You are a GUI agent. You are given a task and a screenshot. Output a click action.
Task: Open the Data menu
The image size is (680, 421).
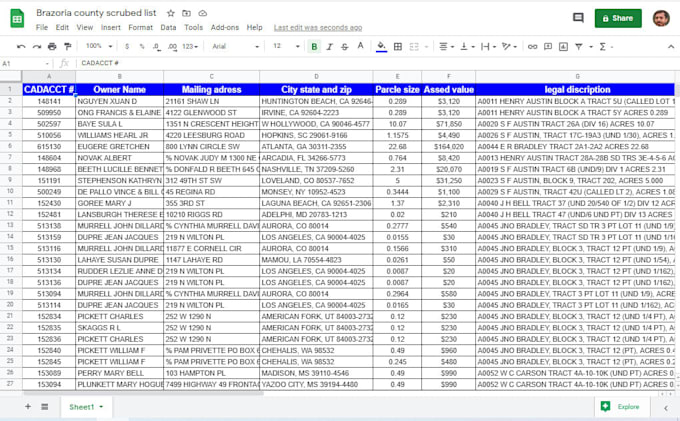tap(168, 27)
